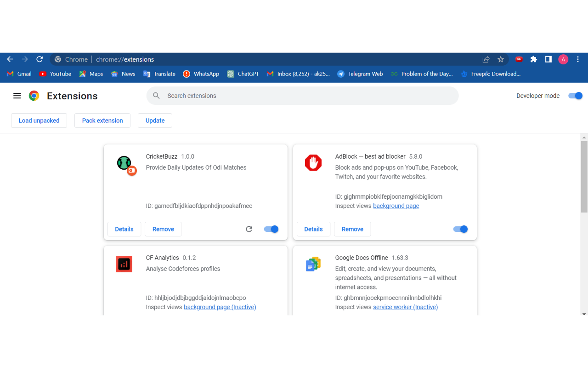The image size is (588, 368).
Task: Reload the CricketBuzz extension
Action: click(249, 229)
